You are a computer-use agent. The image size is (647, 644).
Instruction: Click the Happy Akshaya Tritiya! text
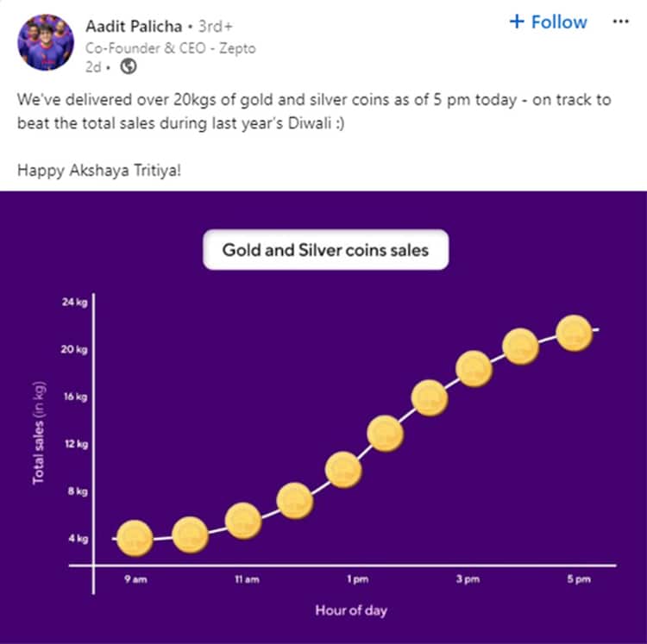(x=99, y=171)
